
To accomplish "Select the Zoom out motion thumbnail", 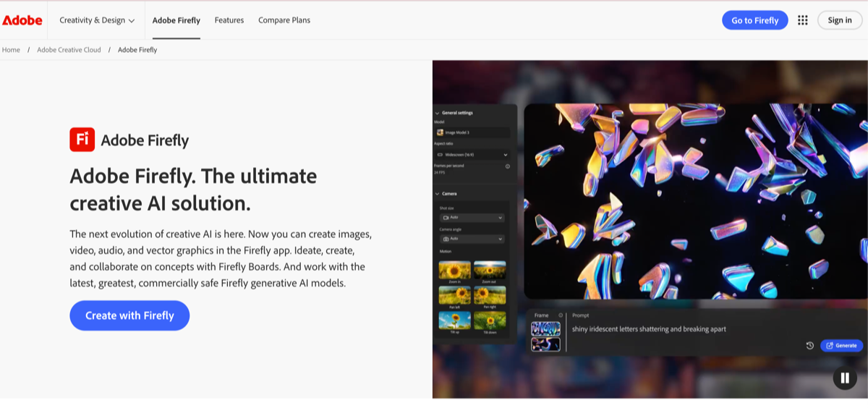I will [x=490, y=270].
